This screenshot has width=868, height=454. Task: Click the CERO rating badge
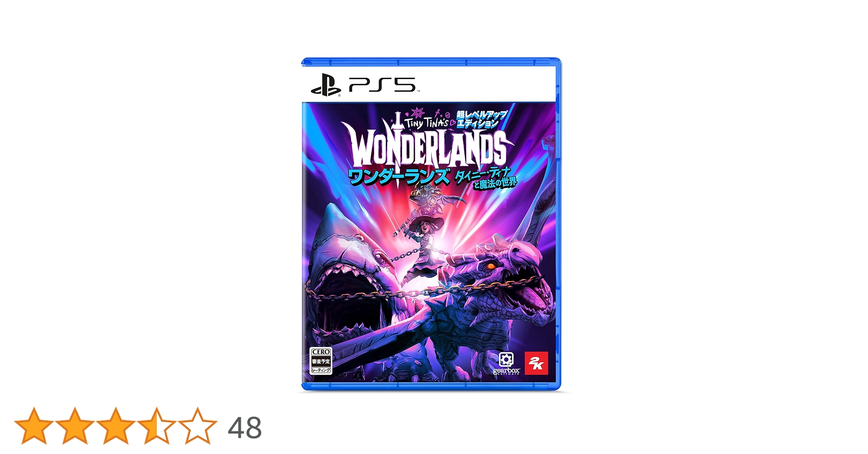tap(321, 361)
